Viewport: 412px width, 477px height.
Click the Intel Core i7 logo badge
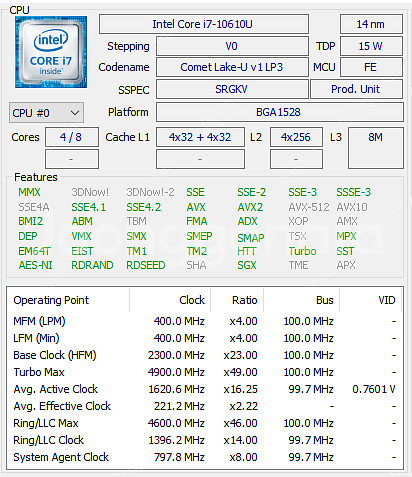click(51, 52)
